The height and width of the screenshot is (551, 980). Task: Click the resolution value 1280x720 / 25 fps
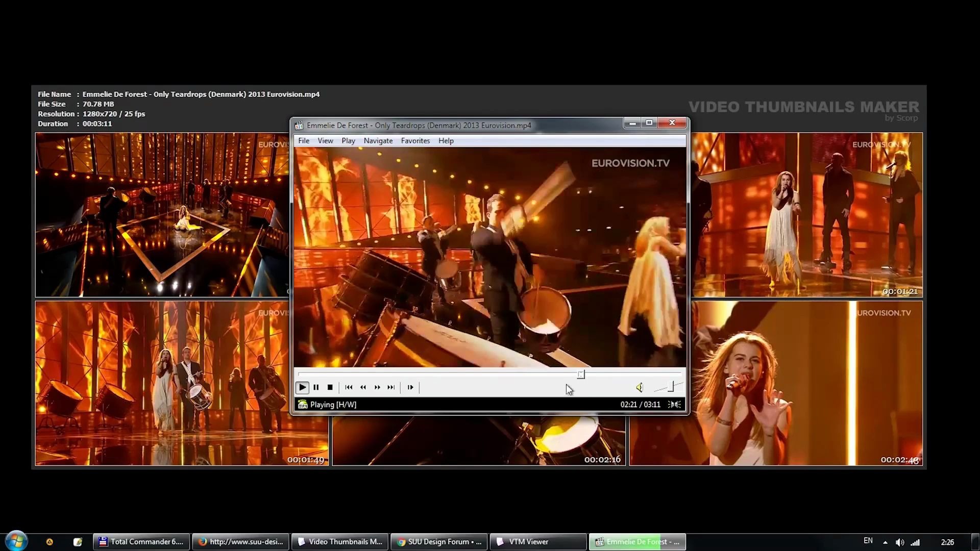(x=114, y=114)
